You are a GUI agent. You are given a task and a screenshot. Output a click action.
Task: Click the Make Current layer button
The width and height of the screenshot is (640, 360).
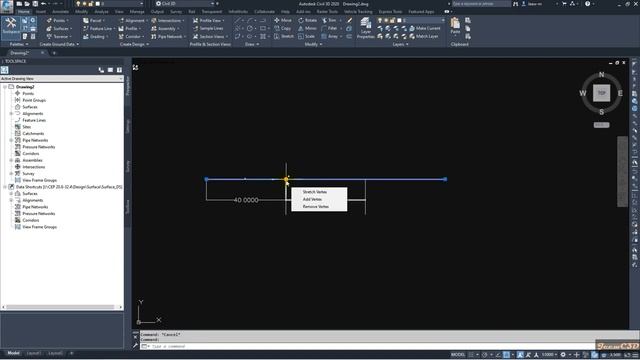coord(424,29)
